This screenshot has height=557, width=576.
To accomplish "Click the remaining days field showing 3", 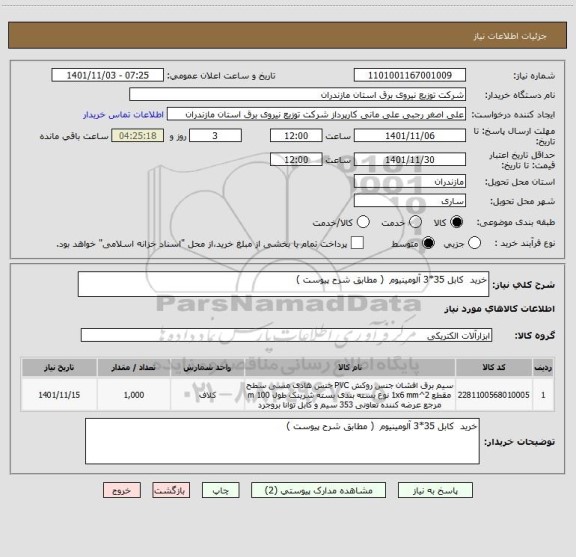I will point(215,136).
